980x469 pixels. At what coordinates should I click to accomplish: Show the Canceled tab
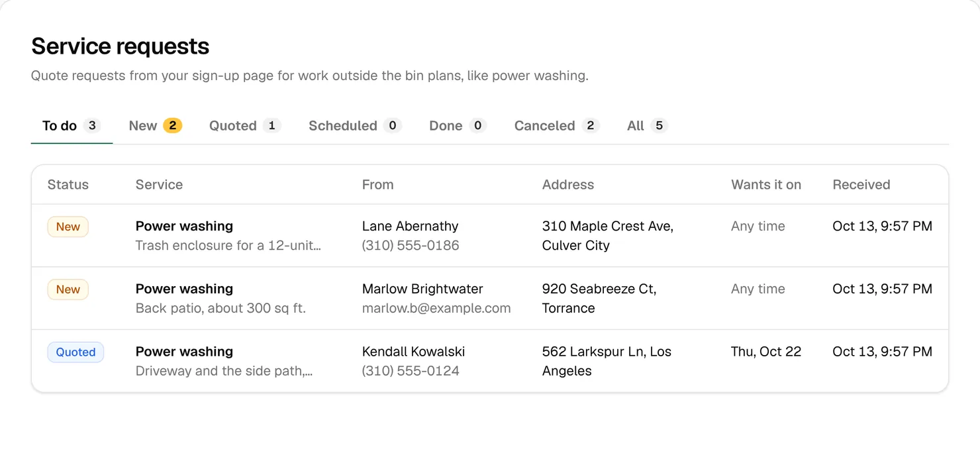(557, 126)
